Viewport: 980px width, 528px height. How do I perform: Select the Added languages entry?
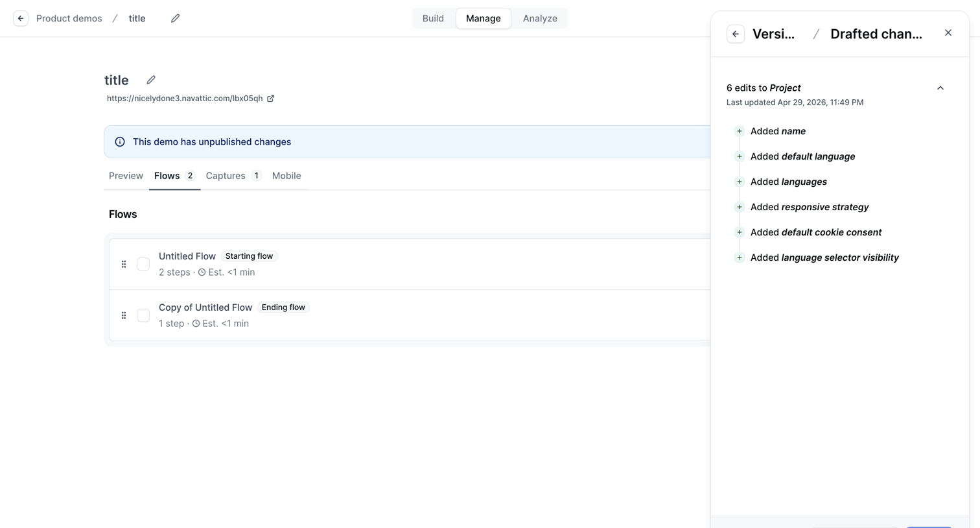[789, 182]
